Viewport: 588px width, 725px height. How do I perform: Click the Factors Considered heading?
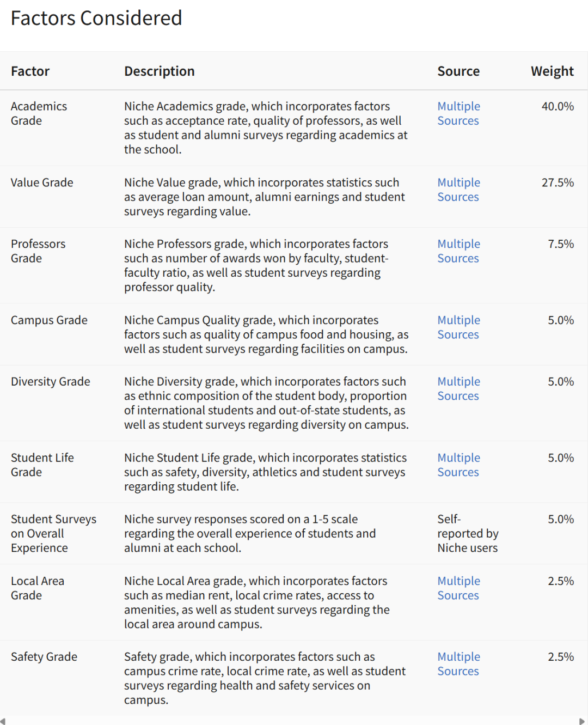click(96, 19)
